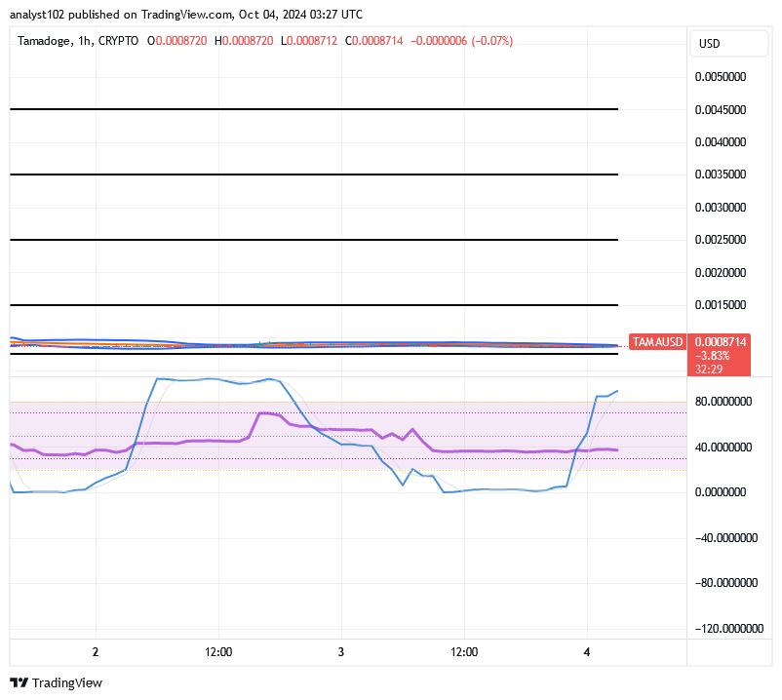The height and width of the screenshot is (700, 782).
Task: Click the Tamadoge, 1h, CRYPTO chart title
Action: [78, 41]
